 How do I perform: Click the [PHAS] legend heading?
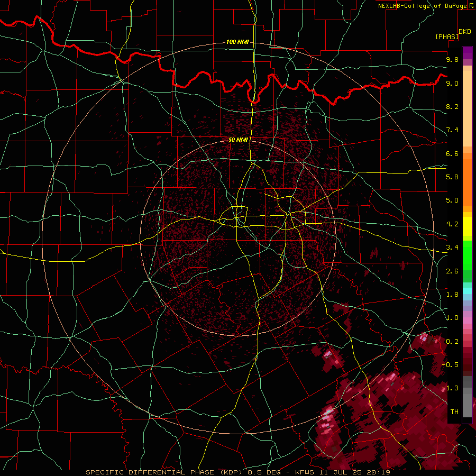[x=447, y=36]
